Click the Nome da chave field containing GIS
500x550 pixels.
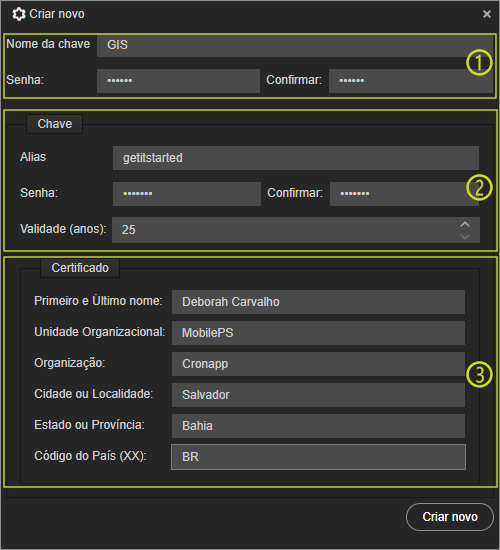(x=295, y=45)
